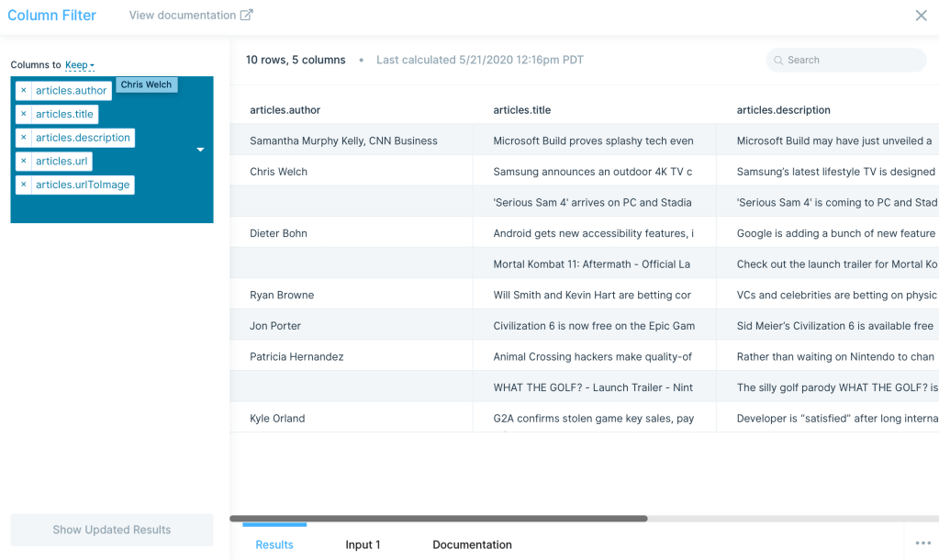Remove articles.author tag with its x icon
This screenshot has width=939, height=560.
click(24, 91)
